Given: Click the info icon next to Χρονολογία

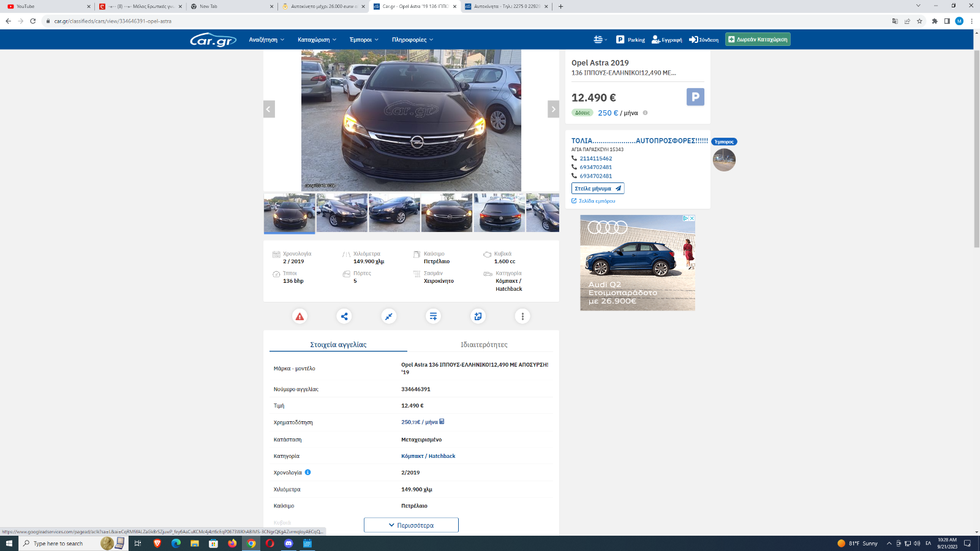Looking at the screenshot, I should point(308,472).
